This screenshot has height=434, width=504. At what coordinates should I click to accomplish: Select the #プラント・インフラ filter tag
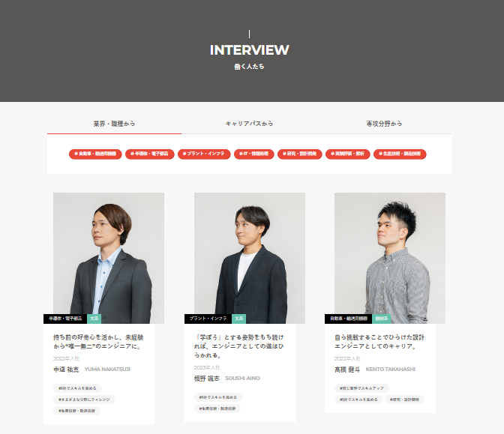tap(204, 154)
